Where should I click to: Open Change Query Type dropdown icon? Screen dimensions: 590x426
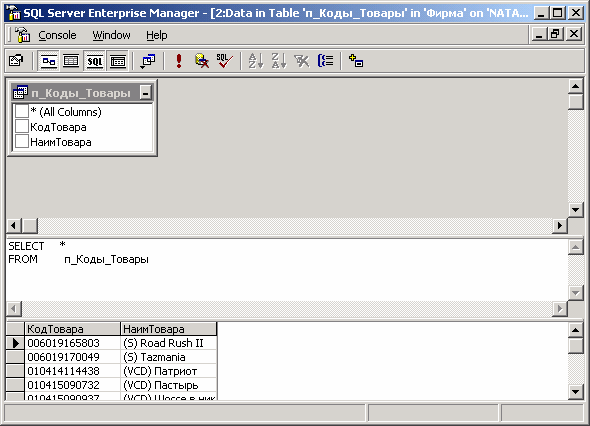point(148,61)
